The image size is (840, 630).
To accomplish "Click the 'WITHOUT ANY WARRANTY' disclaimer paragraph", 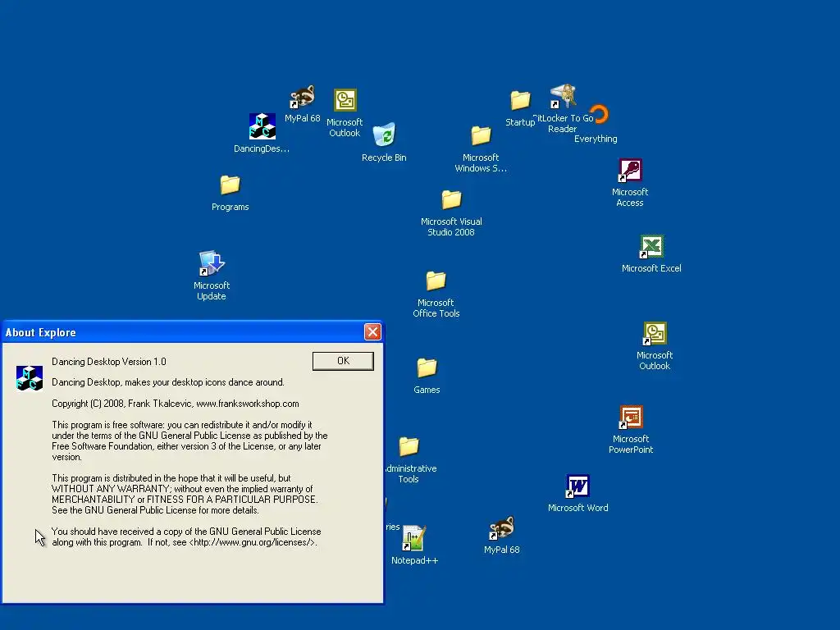I will point(185,494).
